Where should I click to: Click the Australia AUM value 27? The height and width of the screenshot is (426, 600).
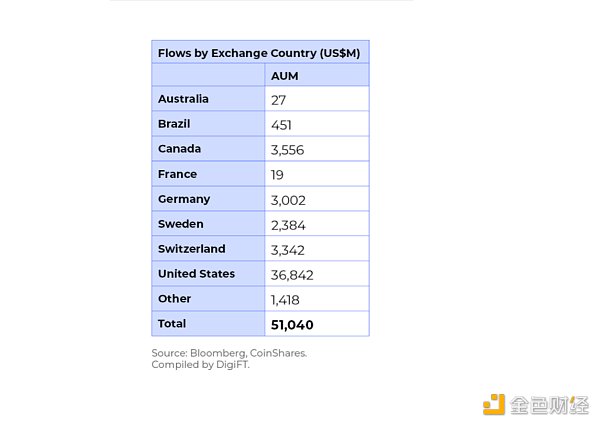point(279,100)
